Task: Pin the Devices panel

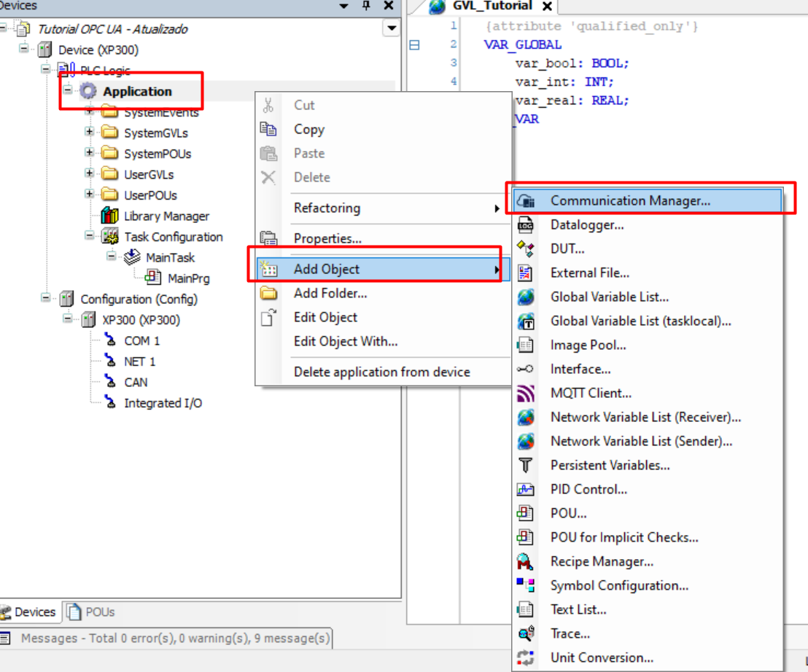Action: [366, 7]
